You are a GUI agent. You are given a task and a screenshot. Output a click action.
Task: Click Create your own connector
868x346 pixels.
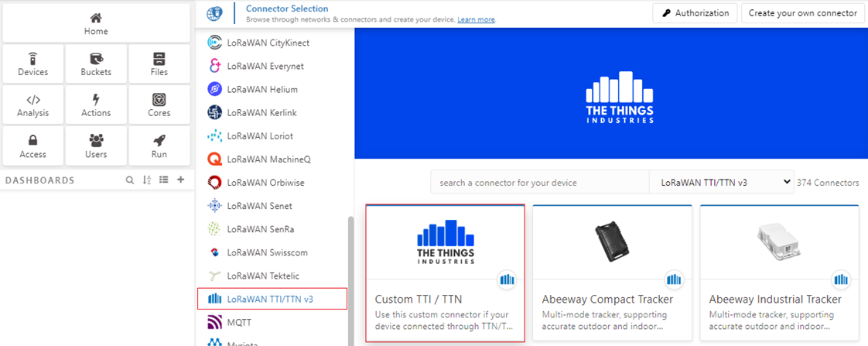click(x=803, y=13)
